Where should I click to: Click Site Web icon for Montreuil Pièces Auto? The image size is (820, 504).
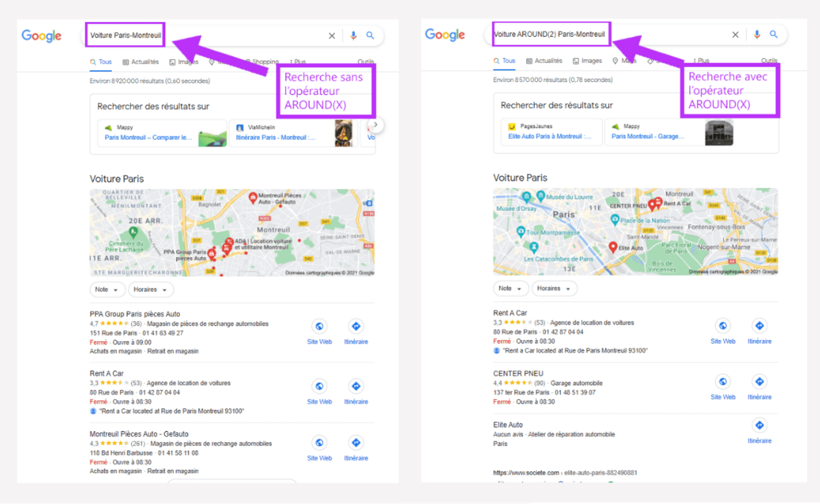pyautogui.click(x=319, y=443)
